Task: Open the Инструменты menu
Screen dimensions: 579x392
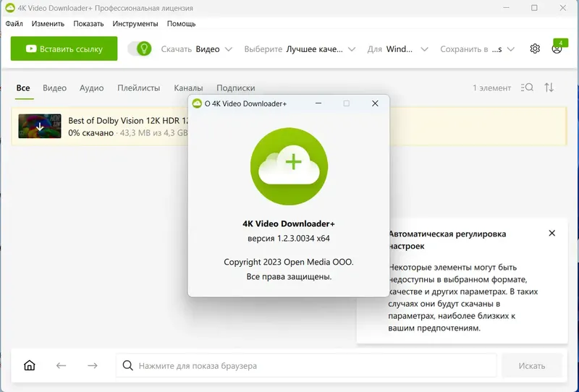Action: pos(135,24)
